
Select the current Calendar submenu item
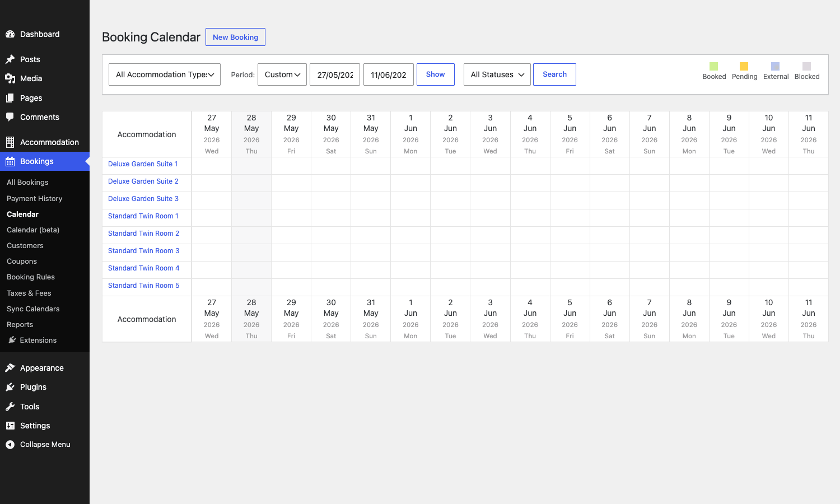[x=23, y=214]
